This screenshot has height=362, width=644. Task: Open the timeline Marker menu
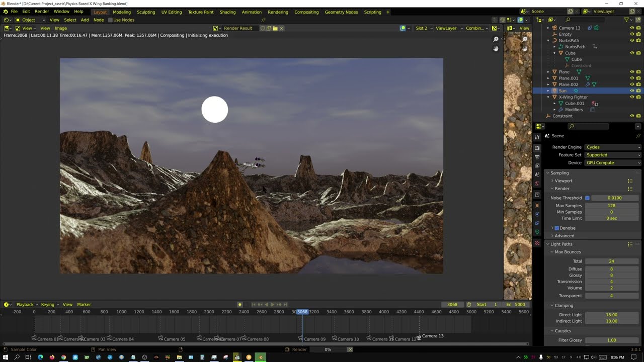tap(84, 305)
